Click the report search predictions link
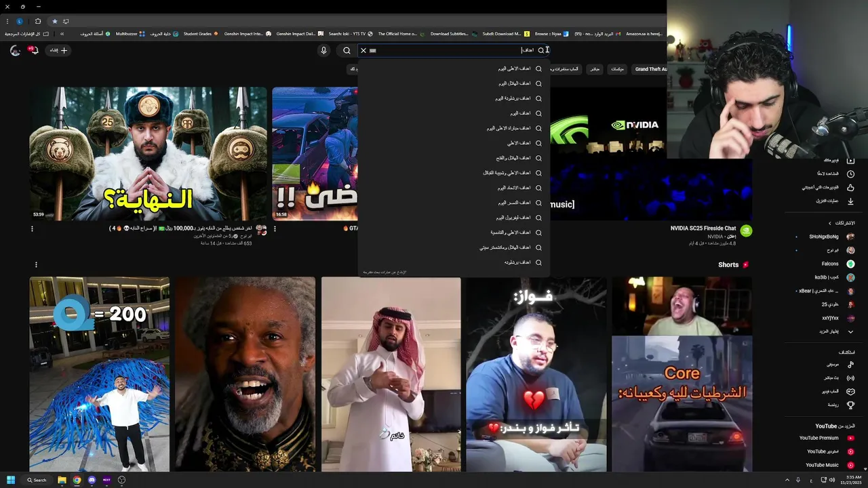 (384, 272)
